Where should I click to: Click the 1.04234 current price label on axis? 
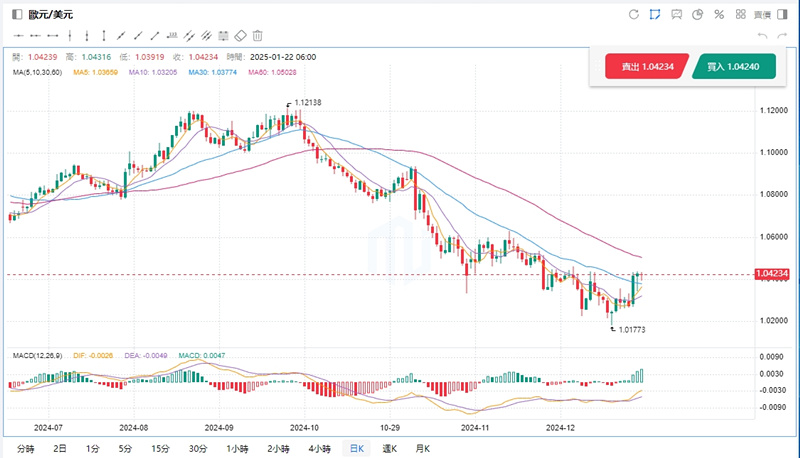point(773,275)
